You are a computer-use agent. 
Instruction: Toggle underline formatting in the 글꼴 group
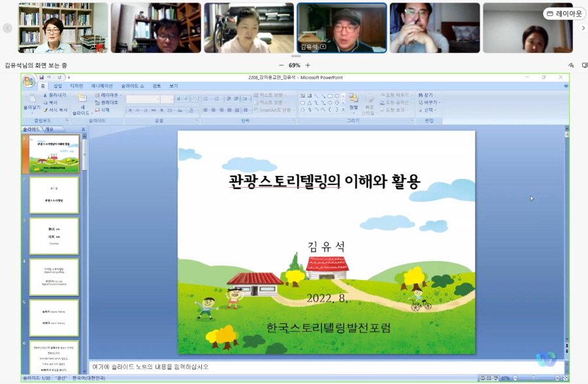[144, 110]
